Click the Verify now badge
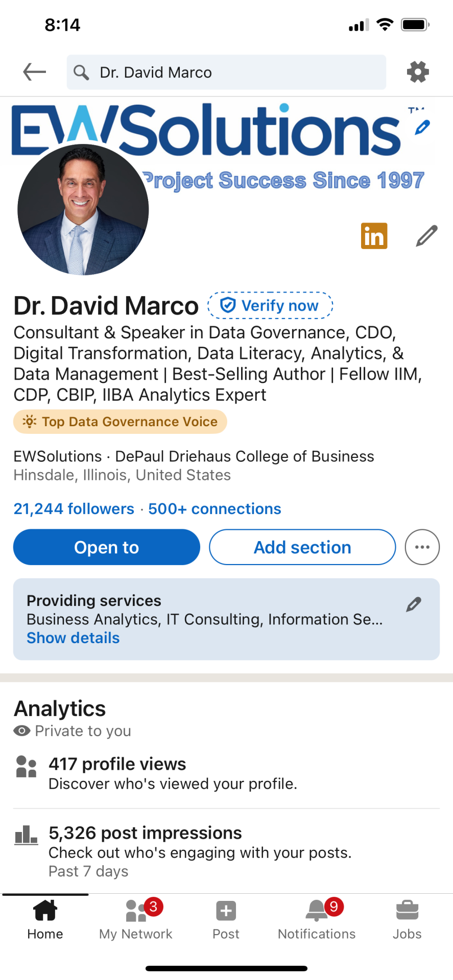The image size is (453, 980). (x=270, y=306)
